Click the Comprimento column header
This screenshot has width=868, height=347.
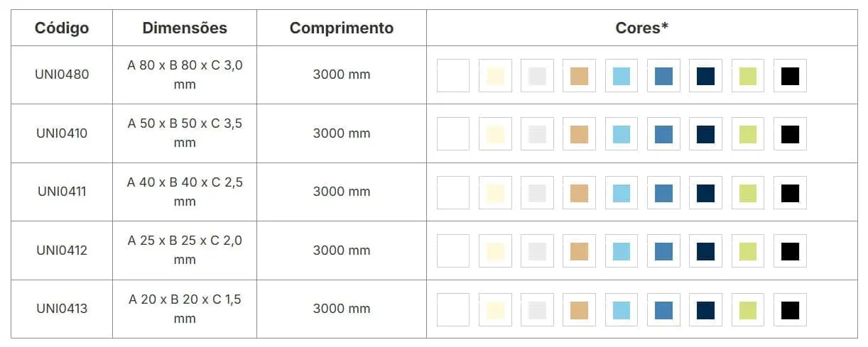pyautogui.click(x=342, y=28)
